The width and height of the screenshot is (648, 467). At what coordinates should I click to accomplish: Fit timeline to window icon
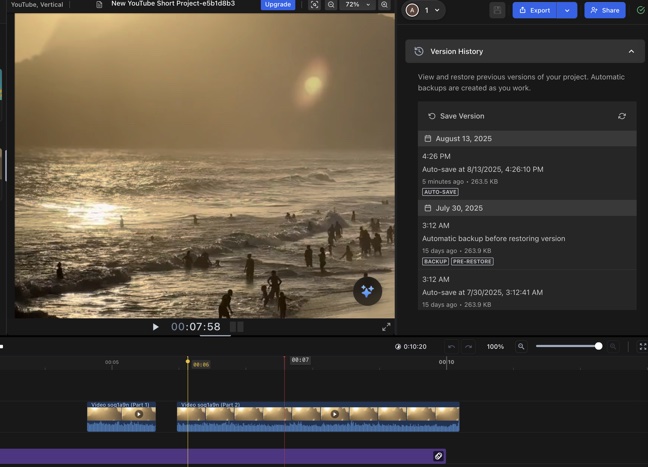point(643,347)
